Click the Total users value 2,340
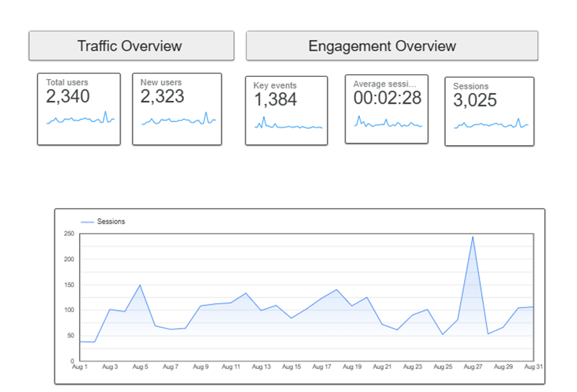This screenshot has width=577, height=392. click(68, 97)
